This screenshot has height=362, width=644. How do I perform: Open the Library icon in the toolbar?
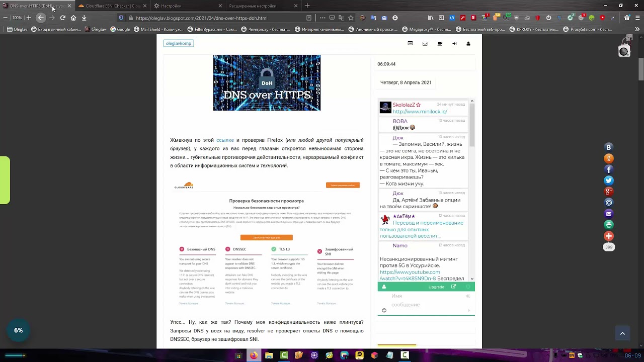(431, 18)
